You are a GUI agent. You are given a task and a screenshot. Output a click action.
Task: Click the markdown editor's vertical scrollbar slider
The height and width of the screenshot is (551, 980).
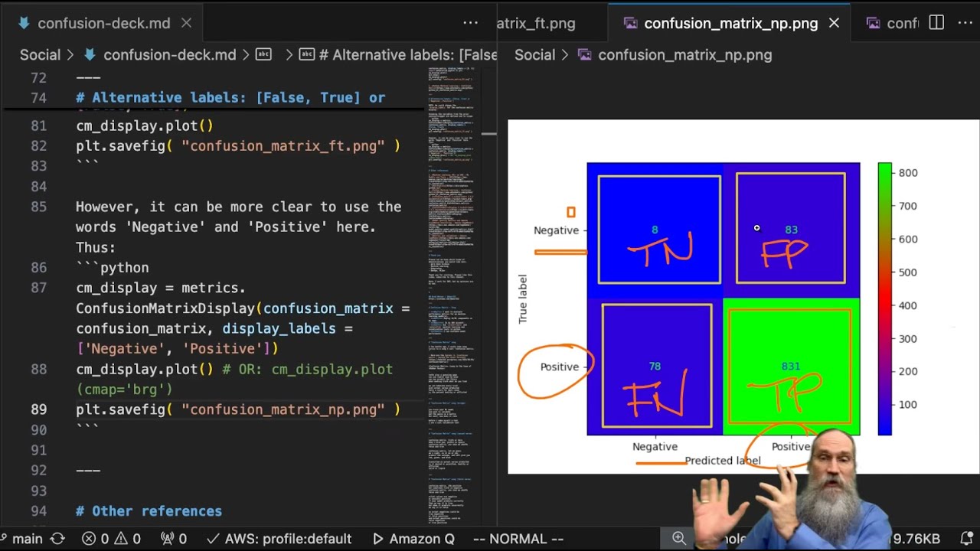tap(488, 134)
